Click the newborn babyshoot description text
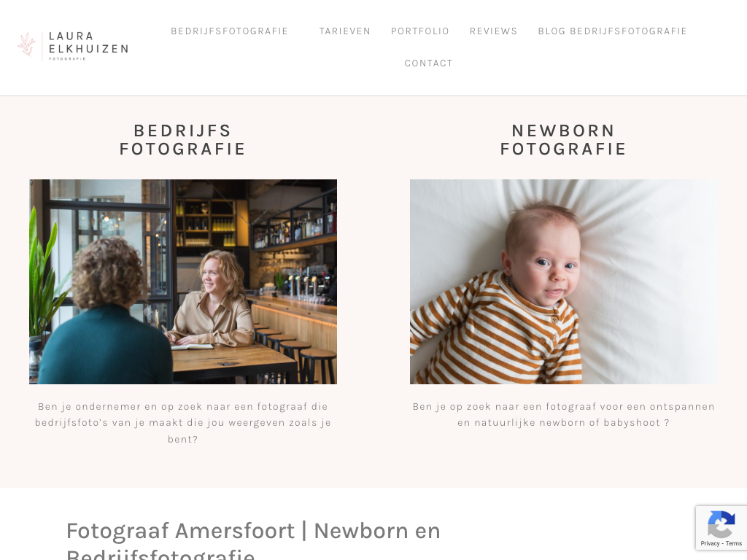 564,414
